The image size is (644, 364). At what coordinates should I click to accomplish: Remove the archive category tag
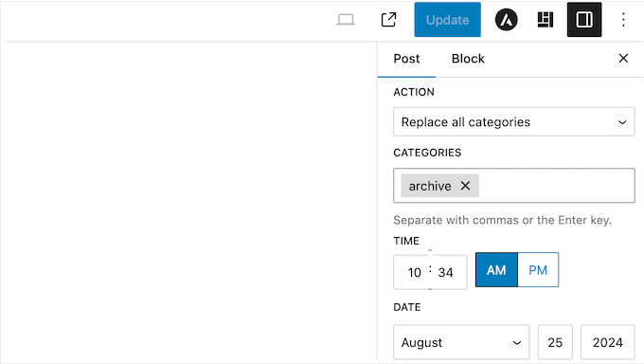pyautogui.click(x=465, y=186)
